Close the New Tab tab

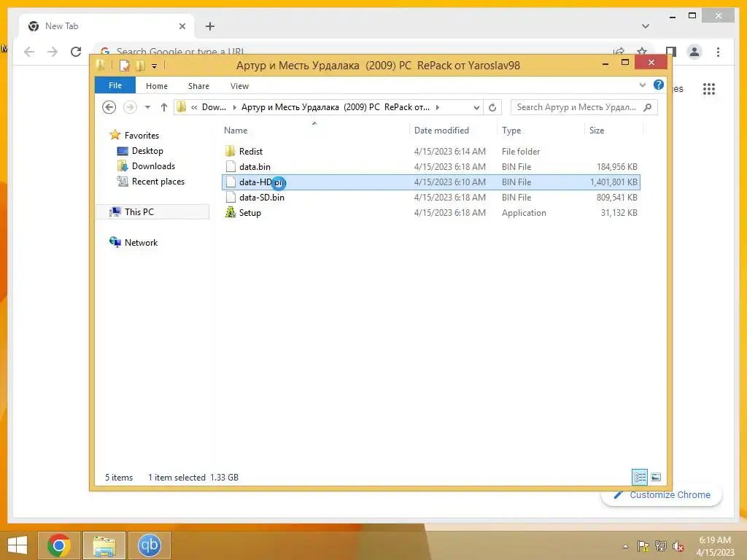(x=182, y=26)
